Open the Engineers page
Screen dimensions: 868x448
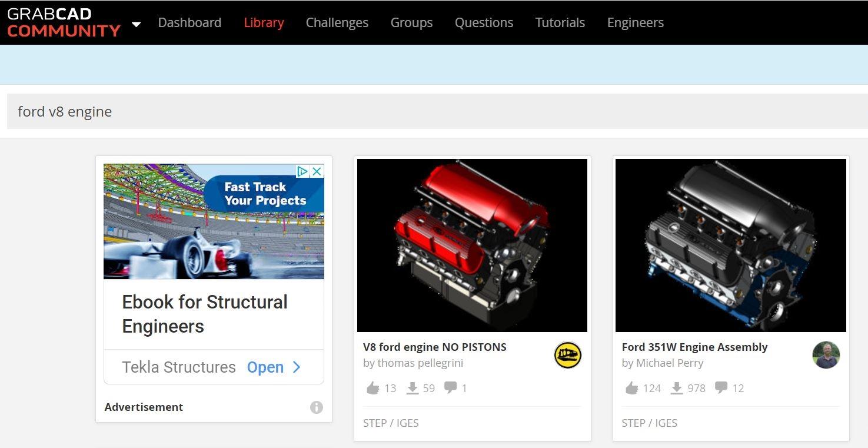pyautogui.click(x=635, y=22)
